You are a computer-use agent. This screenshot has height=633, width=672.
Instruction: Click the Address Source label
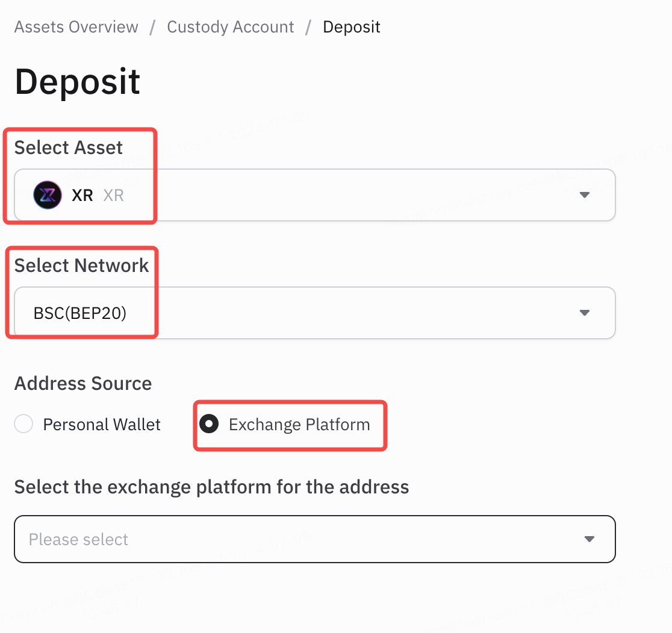pos(83,383)
